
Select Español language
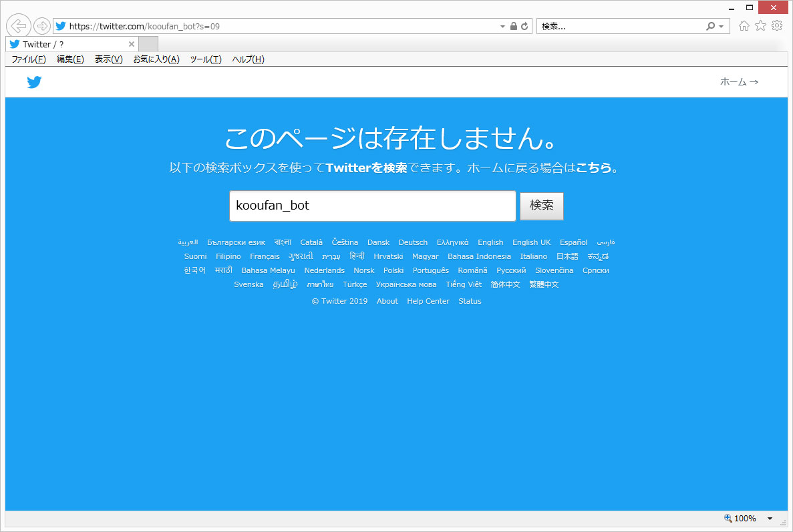573,242
